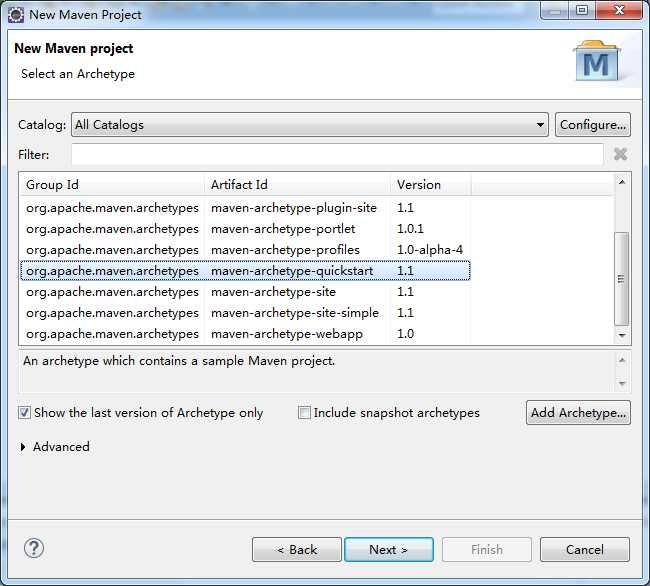Toggle 'Show the last version of Archetype only'

[x=24, y=412]
